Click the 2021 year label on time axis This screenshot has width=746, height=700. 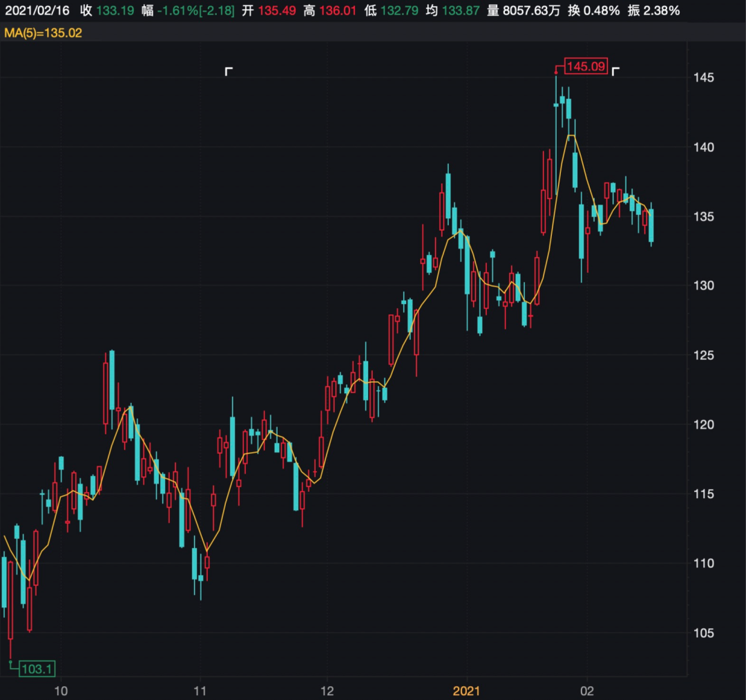tap(467, 691)
